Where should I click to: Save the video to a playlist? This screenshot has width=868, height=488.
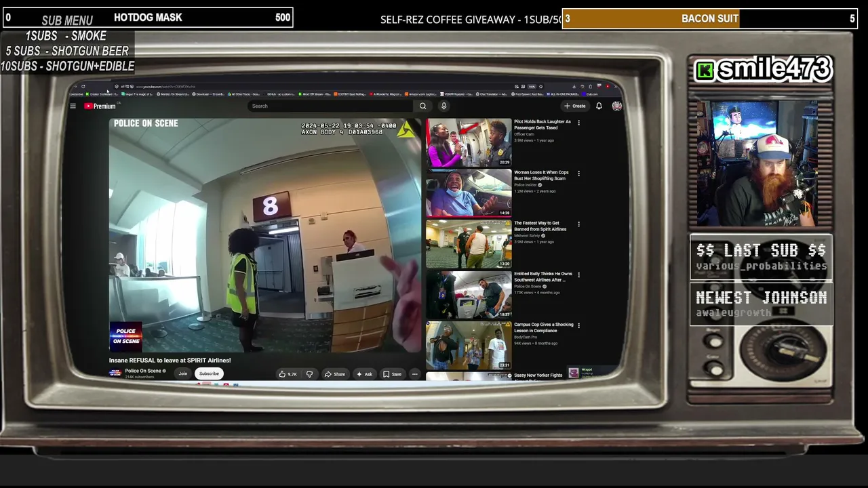click(x=392, y=374)
